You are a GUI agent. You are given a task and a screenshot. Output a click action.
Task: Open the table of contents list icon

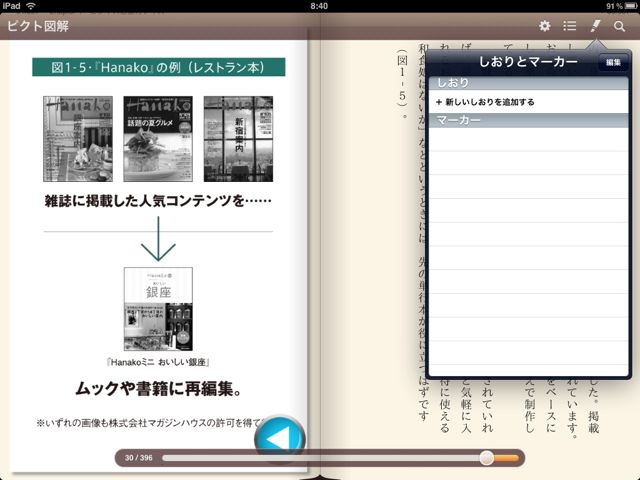coord(569,26)
